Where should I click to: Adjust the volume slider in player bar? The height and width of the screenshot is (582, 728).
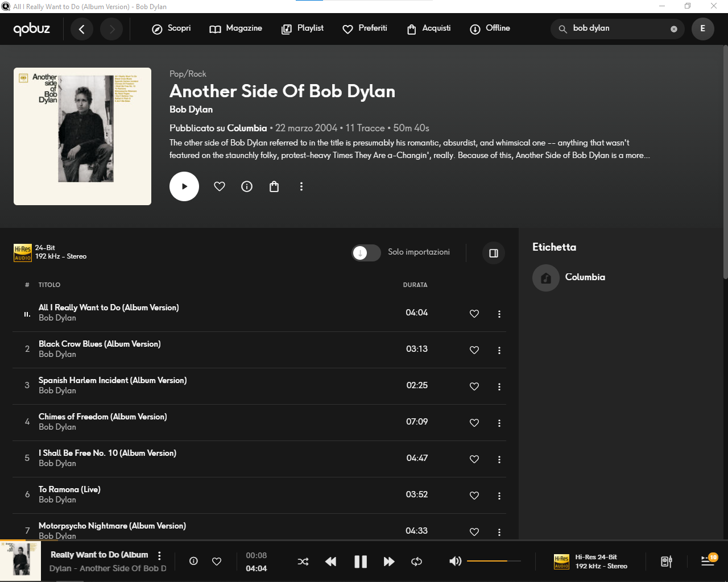(494, 561)
